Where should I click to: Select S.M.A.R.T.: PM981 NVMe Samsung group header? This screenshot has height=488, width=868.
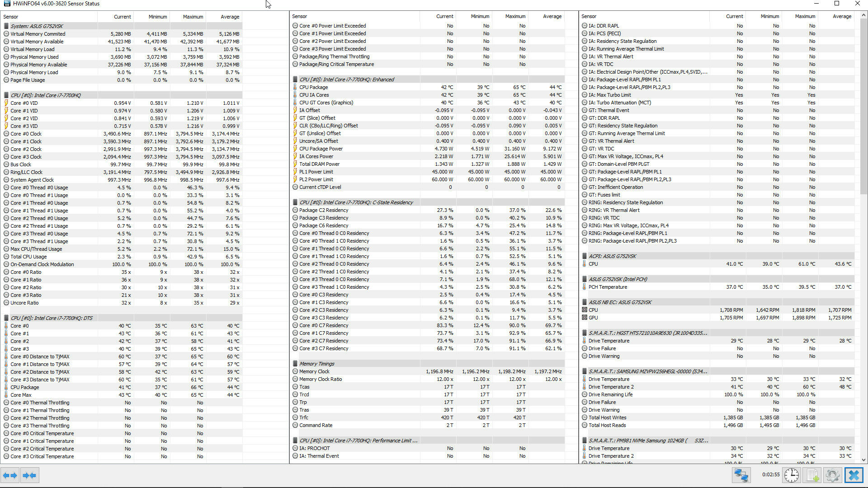717,441
